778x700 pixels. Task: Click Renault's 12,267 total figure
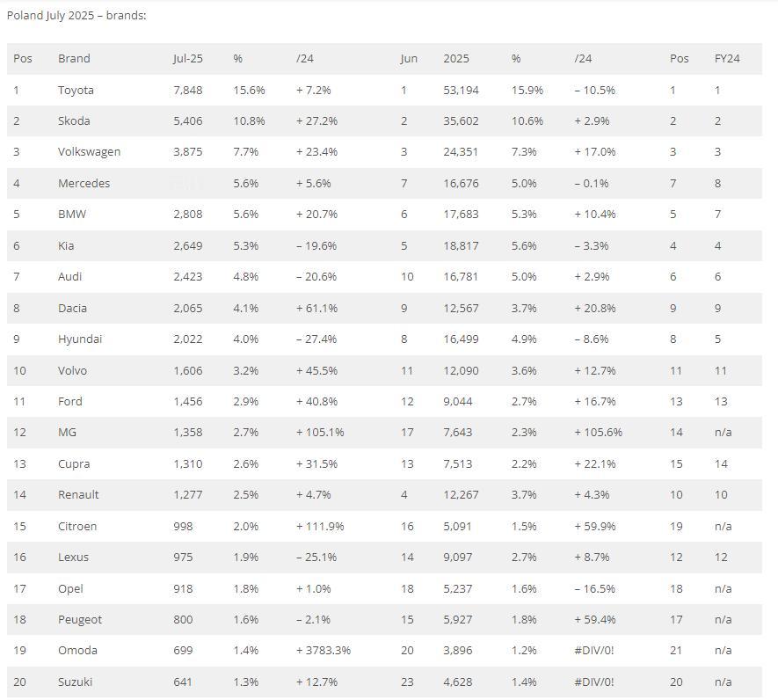[461, 494]
